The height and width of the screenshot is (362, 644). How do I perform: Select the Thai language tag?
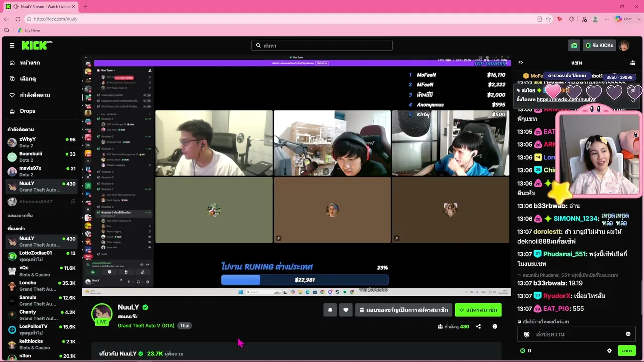pyautogui.click(x=185, y=326)
